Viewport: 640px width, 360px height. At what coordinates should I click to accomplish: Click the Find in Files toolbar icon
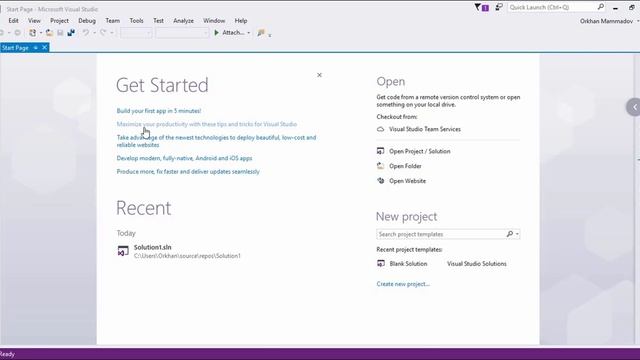point(261,33)
